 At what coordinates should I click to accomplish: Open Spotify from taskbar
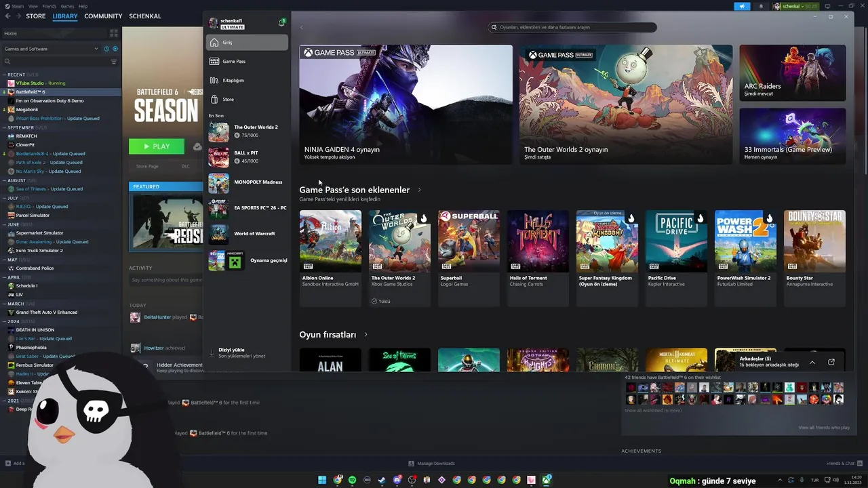pos(352,480)
